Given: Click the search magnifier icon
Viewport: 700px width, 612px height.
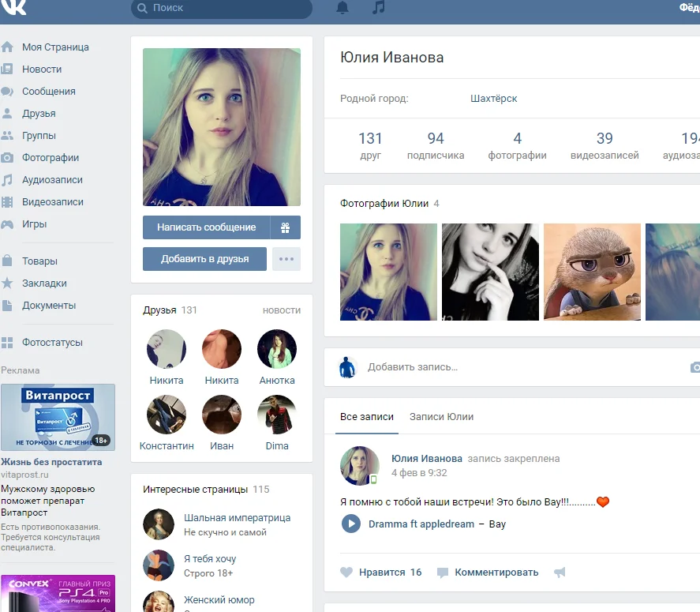Looking at the screenshot, I should 142,8.
